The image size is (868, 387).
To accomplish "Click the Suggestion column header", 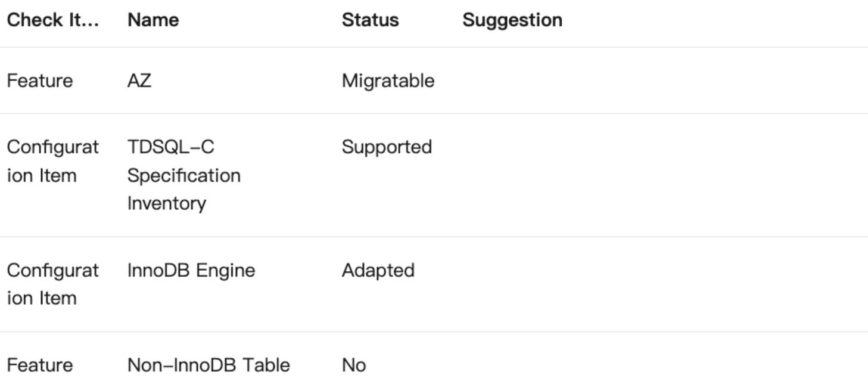I will (x=512, y=20).
